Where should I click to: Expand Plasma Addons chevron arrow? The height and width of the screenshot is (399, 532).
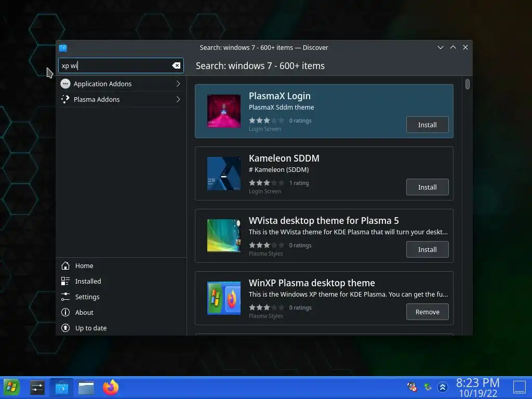point(178,99)
